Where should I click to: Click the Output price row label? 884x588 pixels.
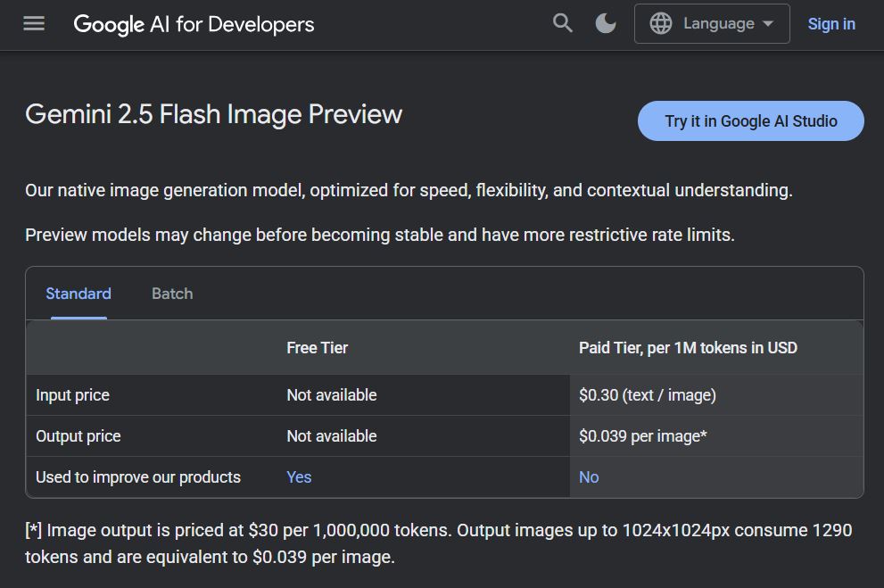tap(78, 436)
